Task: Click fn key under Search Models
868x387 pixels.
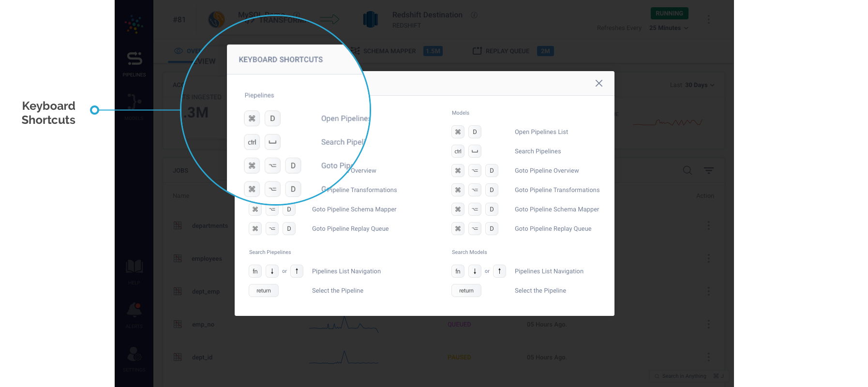Action: click(x=458, y=271)
